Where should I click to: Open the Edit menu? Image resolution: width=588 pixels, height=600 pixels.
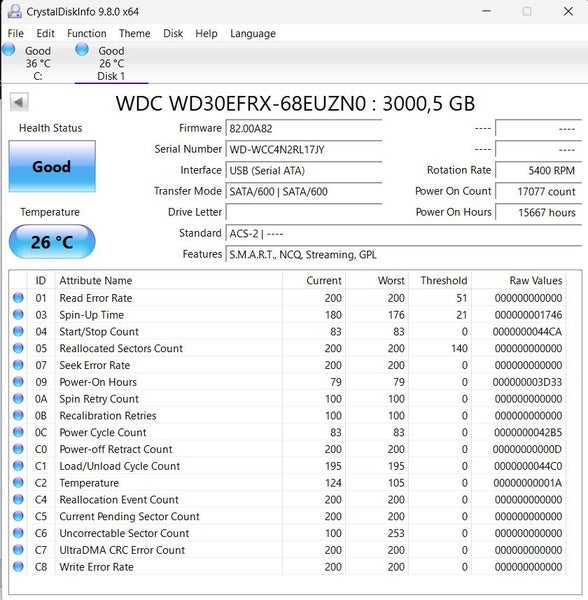46,34
